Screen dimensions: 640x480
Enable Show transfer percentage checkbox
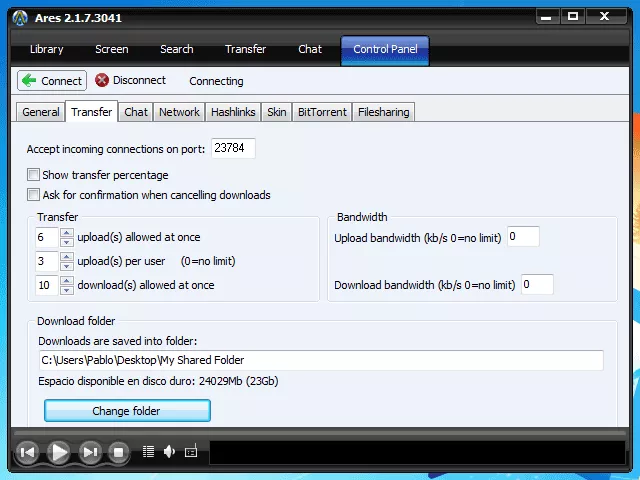point(33,175)
